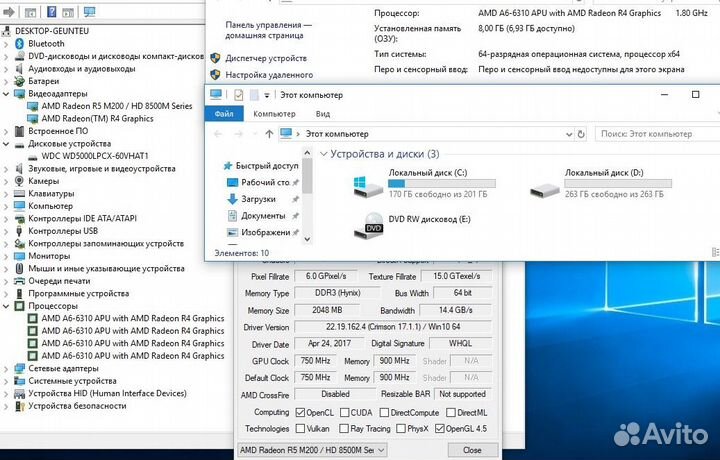Image resolution: width=720 pixels, height=460 pixels.
Task: Toggle the DirectML checkbox
Action: (451, 412)
